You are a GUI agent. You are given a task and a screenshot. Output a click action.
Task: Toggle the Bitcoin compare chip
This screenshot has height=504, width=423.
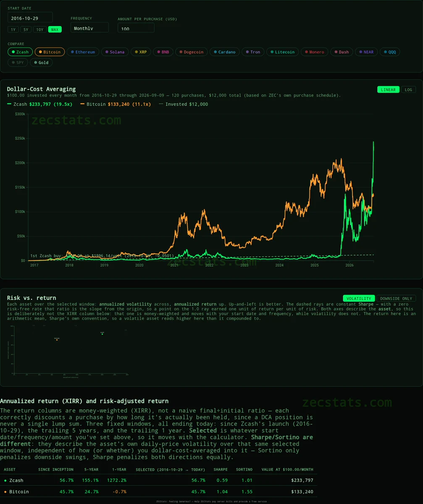pos(50,52)
